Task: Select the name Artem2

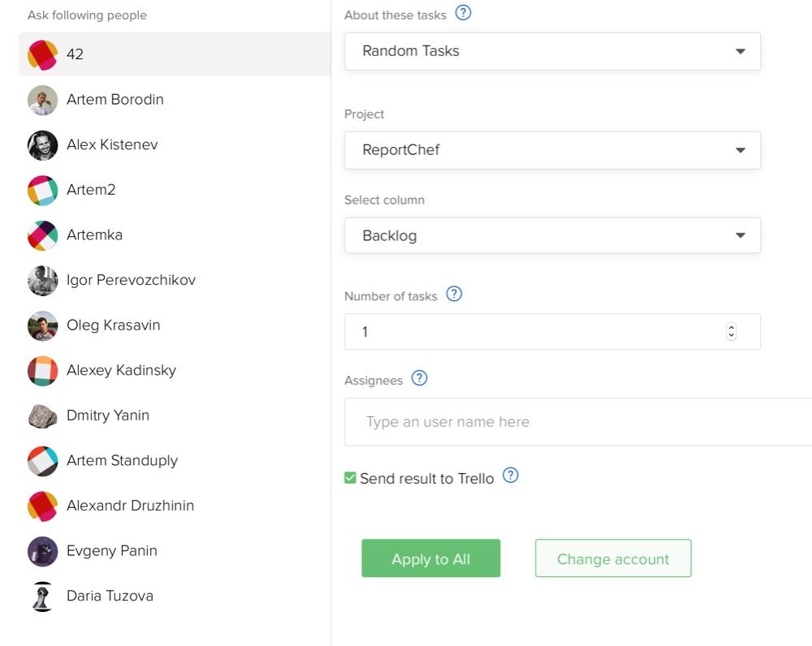Action: (91, 189)
